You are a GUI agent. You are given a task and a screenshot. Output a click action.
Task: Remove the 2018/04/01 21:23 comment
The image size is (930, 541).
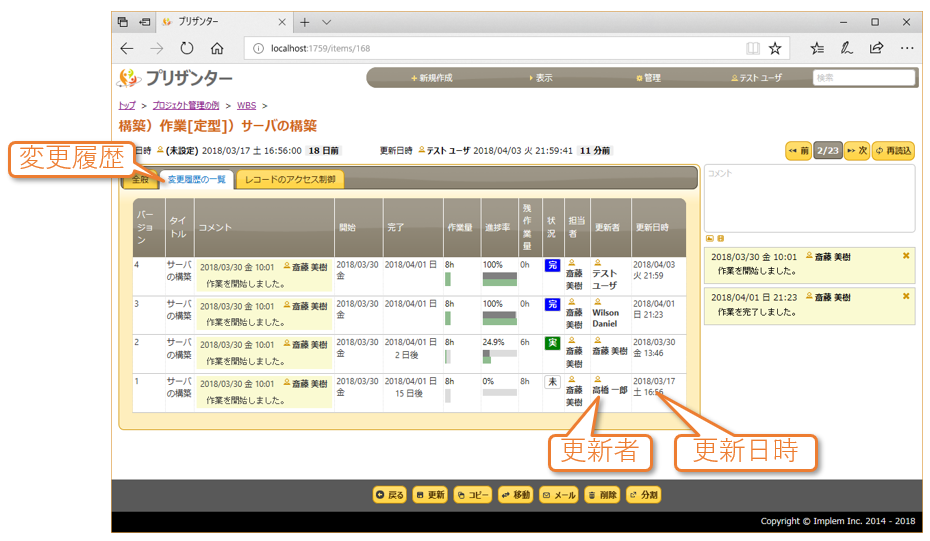point(906,296)
